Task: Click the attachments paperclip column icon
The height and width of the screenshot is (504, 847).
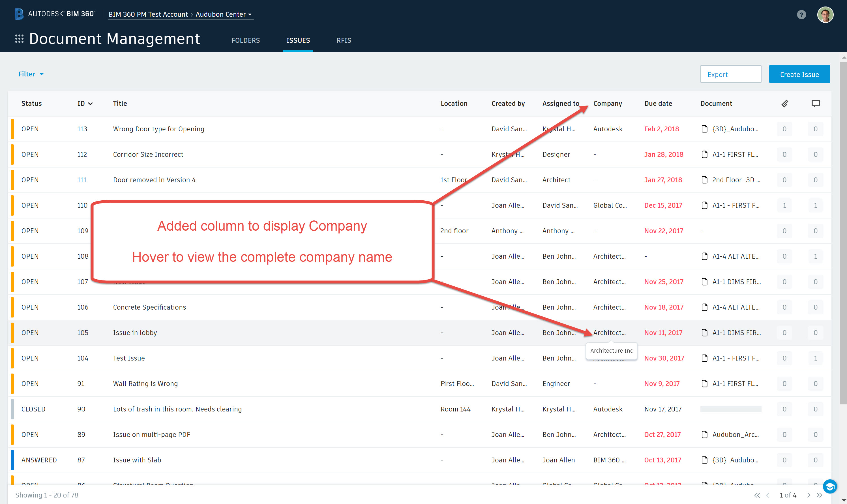Action: coord(784,104)
